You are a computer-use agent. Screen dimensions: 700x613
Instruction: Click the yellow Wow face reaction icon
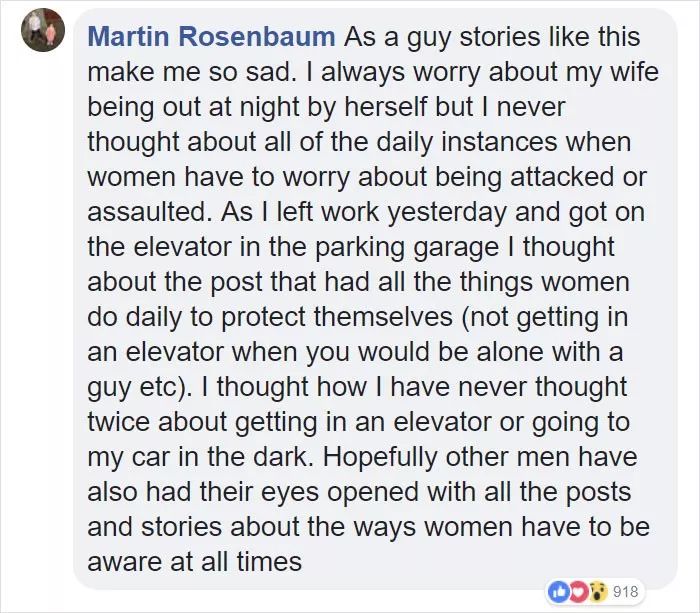coord(597,592)
